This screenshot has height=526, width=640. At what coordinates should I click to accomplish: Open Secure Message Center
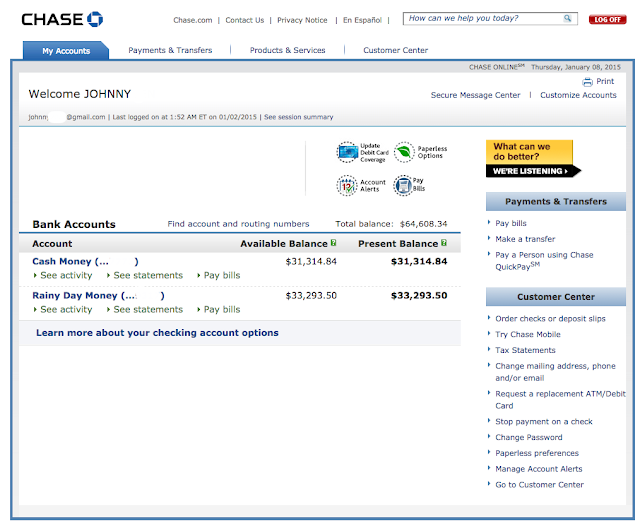476,95
